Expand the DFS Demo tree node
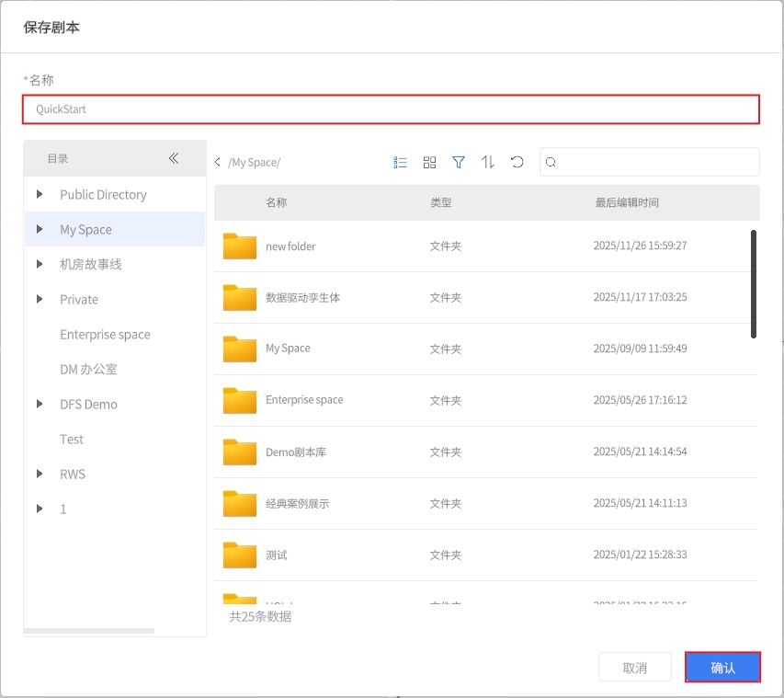This screenshot has height=698, width=784. (40, 404)
